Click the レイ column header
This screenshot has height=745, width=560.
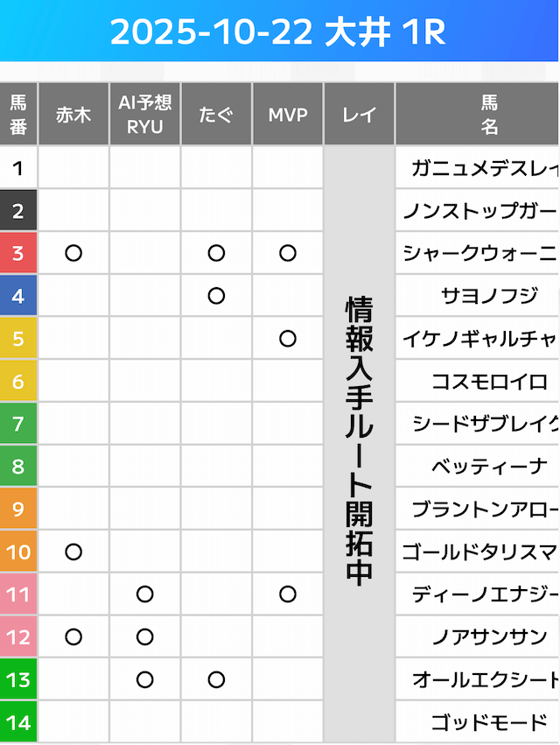pos(359,115)
